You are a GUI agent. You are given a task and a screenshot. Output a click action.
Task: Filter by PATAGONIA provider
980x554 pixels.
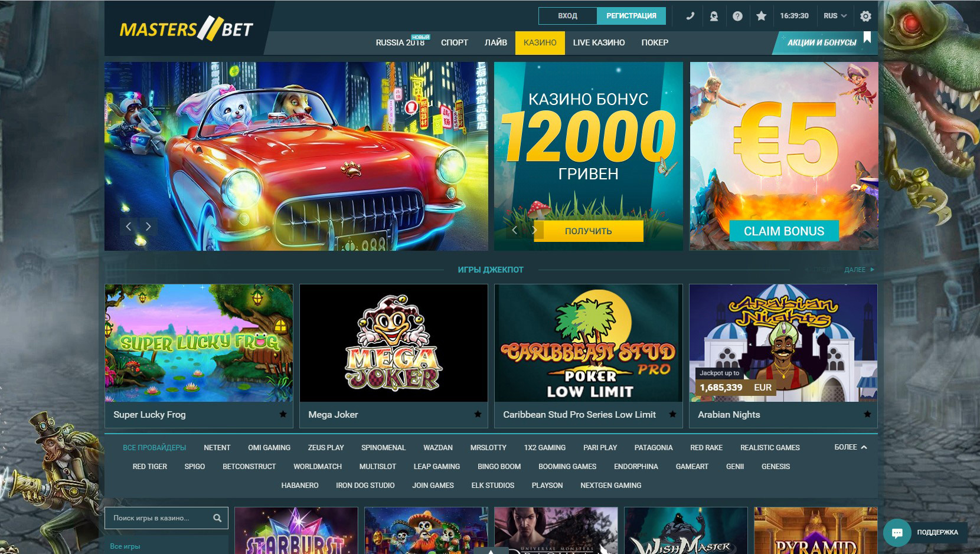[654, 448]
